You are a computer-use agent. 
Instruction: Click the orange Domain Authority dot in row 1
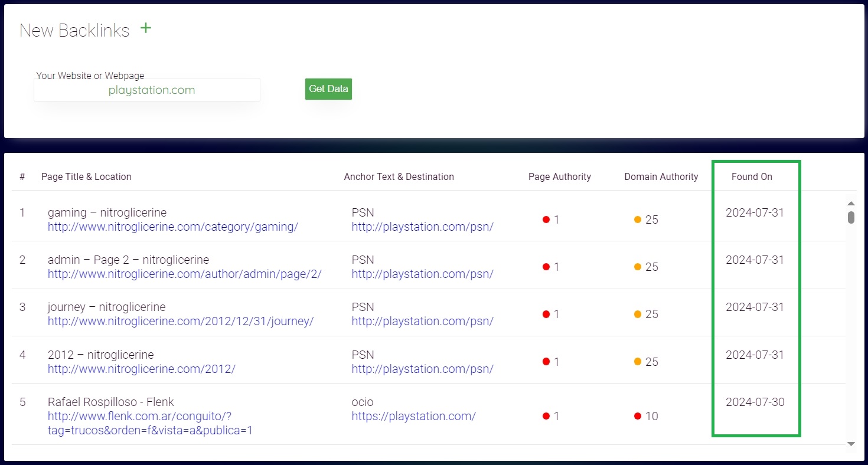point(638,220)
